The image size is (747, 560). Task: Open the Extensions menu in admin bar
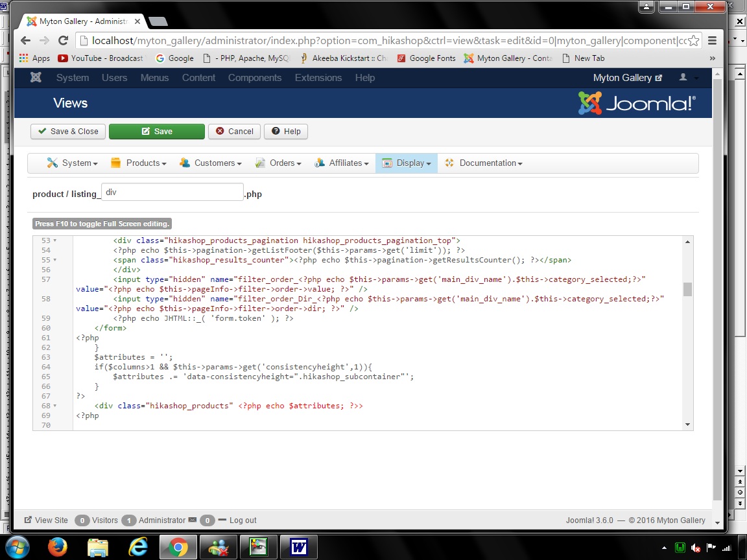pos(316,78)
